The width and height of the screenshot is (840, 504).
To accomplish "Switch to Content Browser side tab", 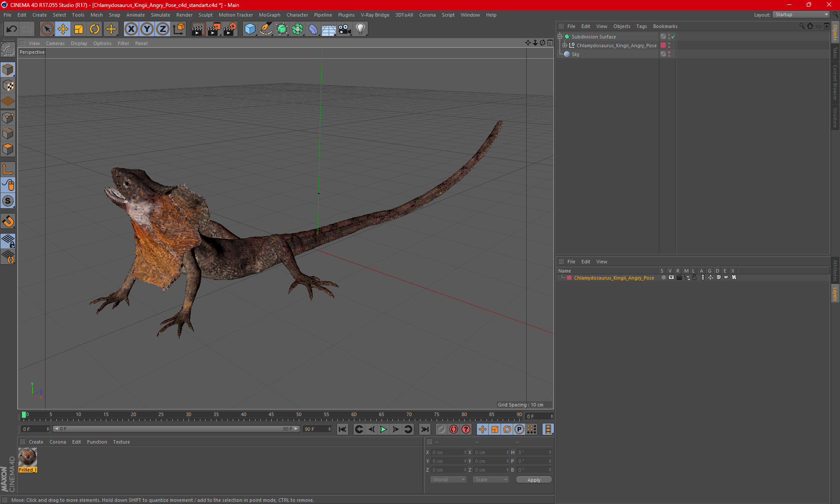I will [835, 82].
